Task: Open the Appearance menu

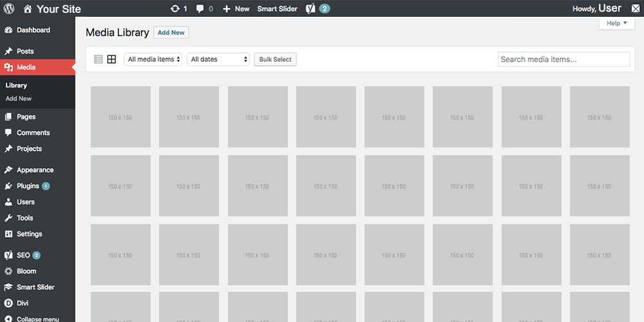Action: pos(35,170)
